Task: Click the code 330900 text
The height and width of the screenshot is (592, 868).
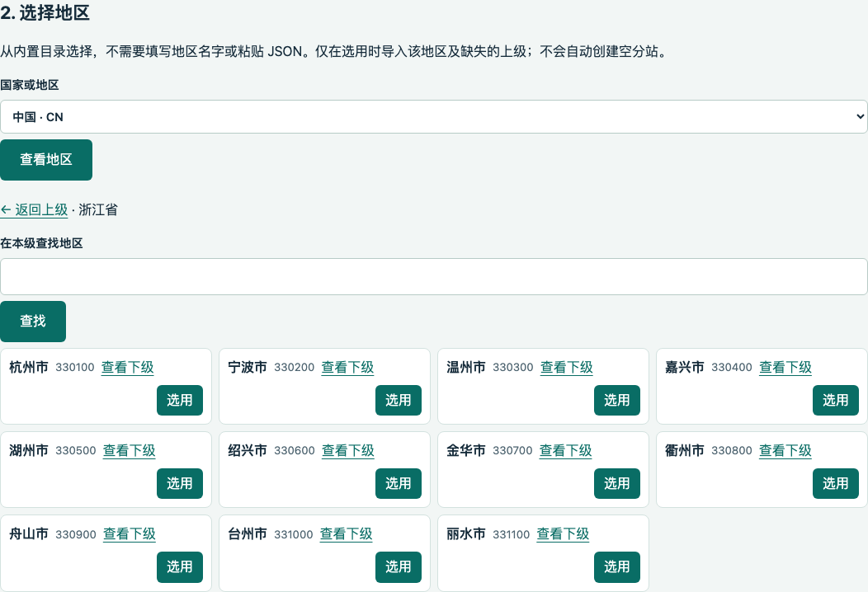Action: (75, 534)
